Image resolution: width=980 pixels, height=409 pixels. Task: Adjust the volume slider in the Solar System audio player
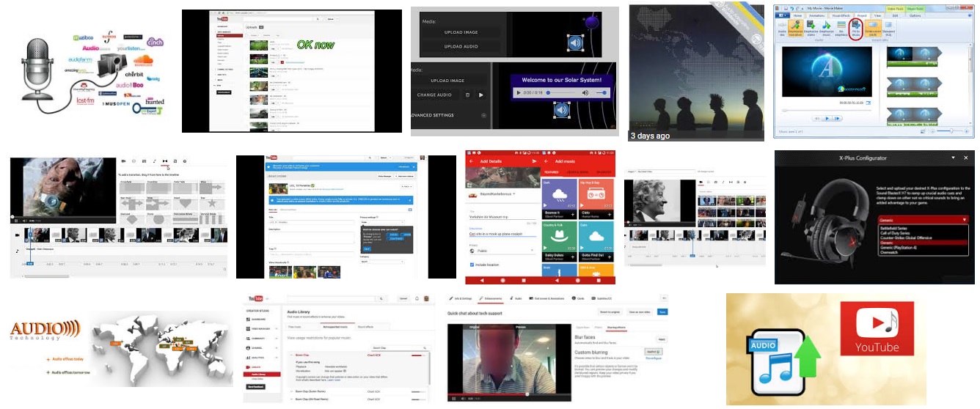coord(601,92)
